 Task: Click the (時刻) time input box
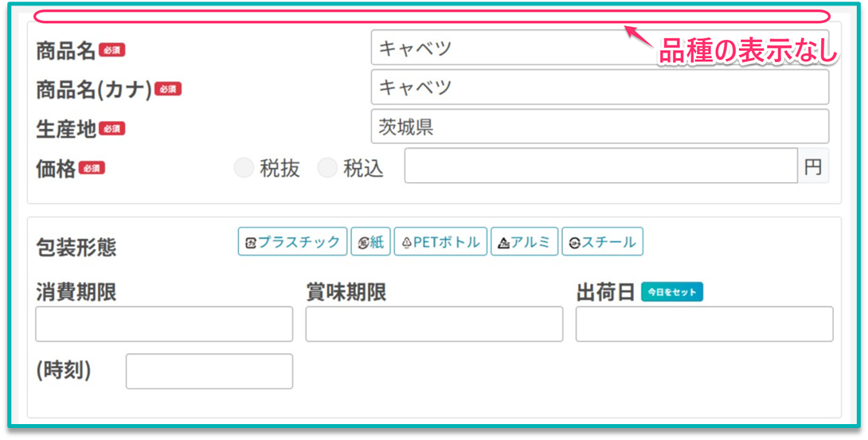pyautogui.click(x=209, y=372)
